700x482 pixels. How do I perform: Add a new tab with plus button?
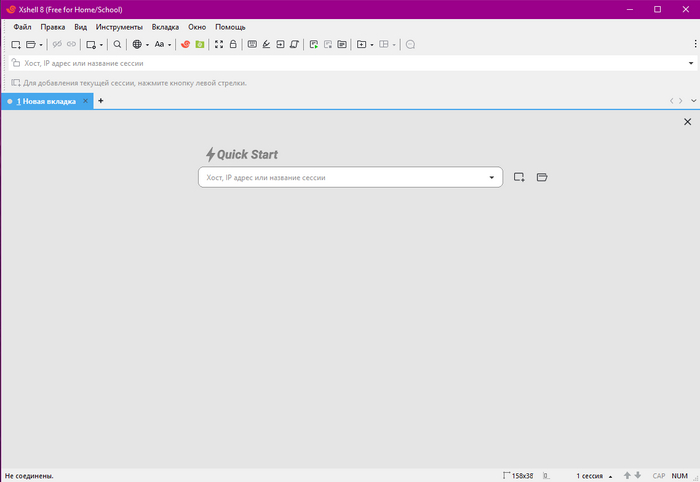pyautogui.click(x=100, y=101)
